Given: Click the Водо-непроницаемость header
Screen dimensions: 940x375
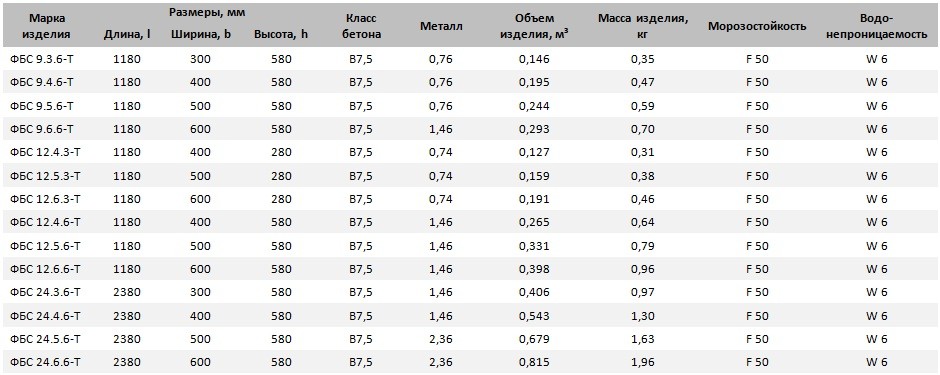Looking at the screenshot, I should [x=877, y=26].
